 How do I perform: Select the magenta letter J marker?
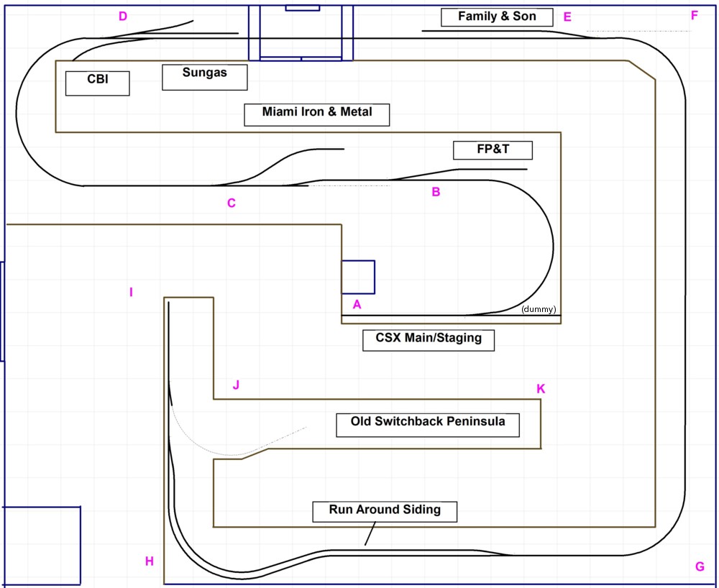(x=236, y=385)
